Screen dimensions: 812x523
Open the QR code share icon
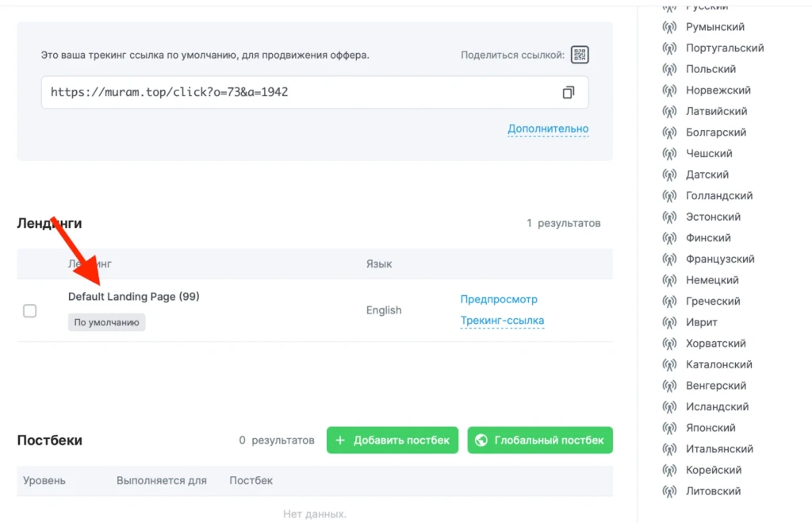[580, 55]
